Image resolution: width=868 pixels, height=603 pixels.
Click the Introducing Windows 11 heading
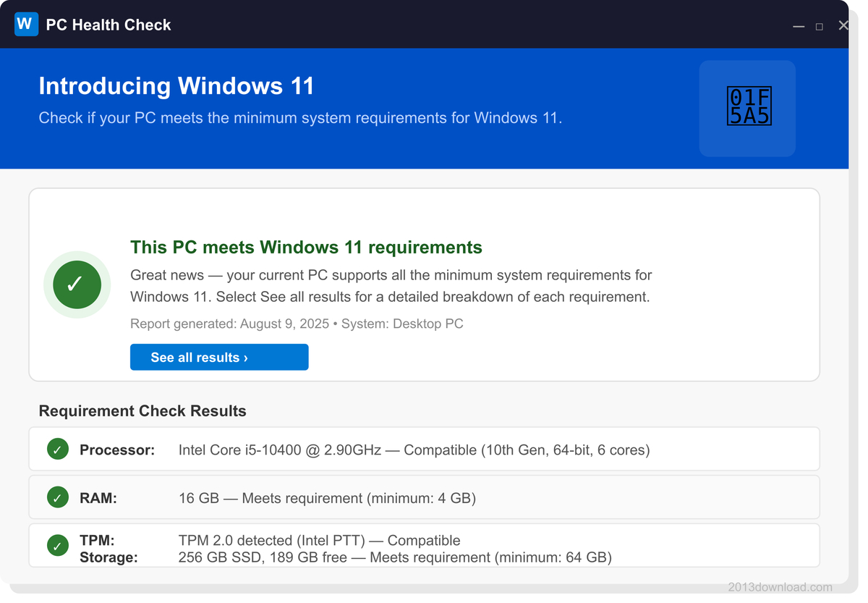pos(176,86)
